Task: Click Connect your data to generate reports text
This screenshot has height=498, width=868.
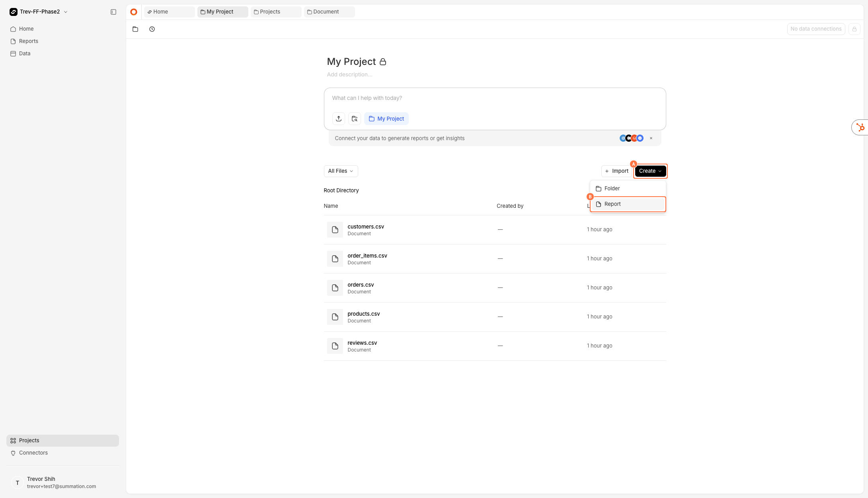Action: 400,138
